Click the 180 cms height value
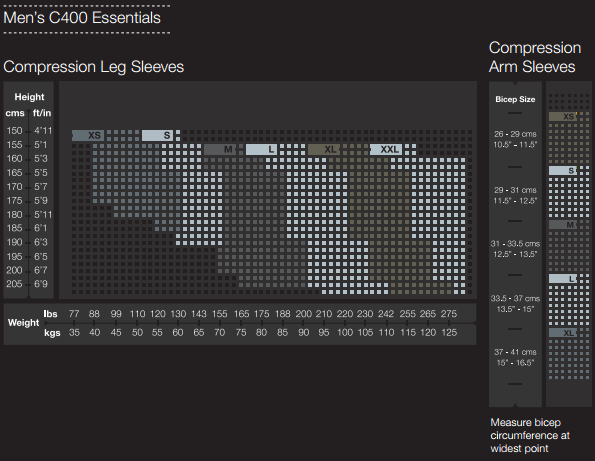The image size is (595, 461). pos(14,215)
